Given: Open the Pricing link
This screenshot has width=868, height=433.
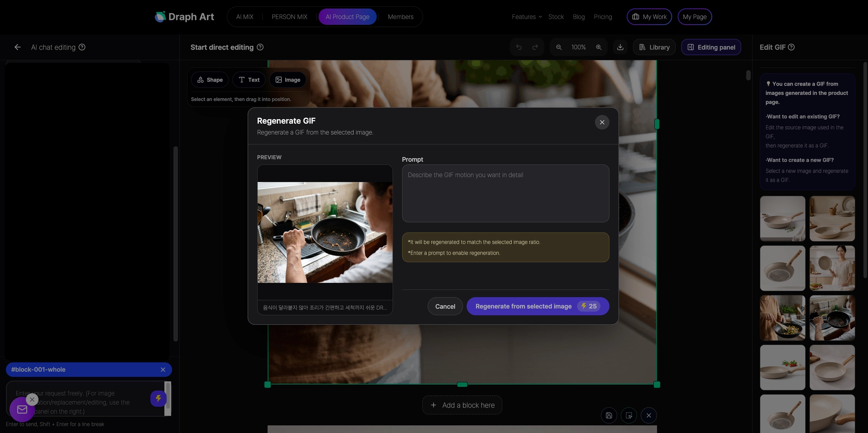Looking at the screenshot, I should coord(603,17).
